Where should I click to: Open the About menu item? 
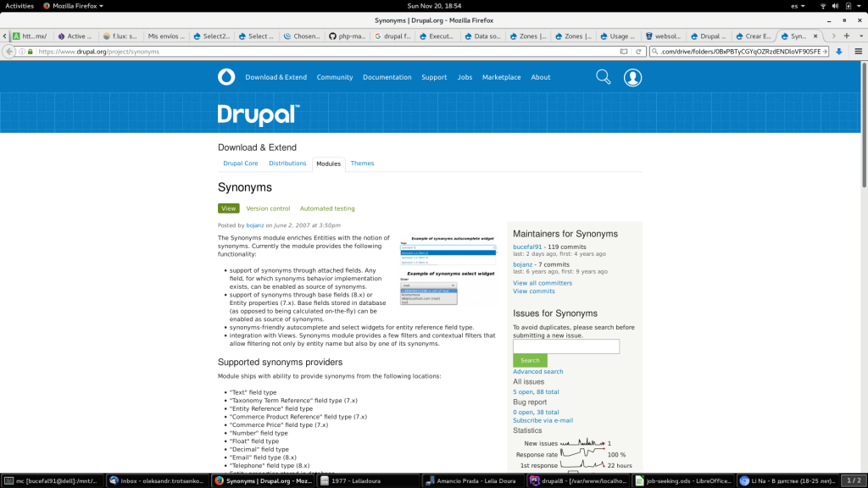tap(540, 77)
